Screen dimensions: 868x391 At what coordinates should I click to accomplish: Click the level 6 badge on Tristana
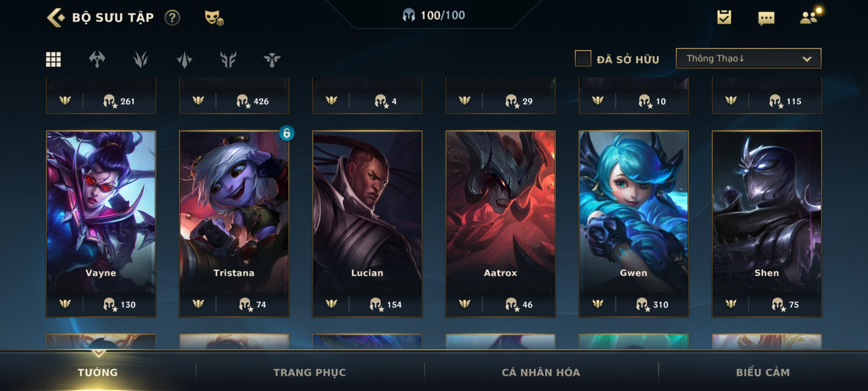[286, 133]
